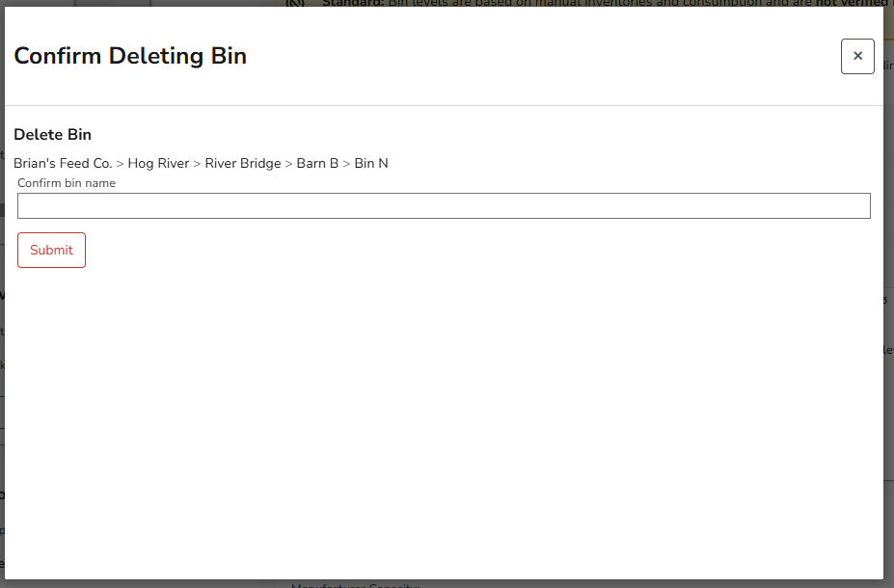Click the bold Standard: text in banner

353,3
